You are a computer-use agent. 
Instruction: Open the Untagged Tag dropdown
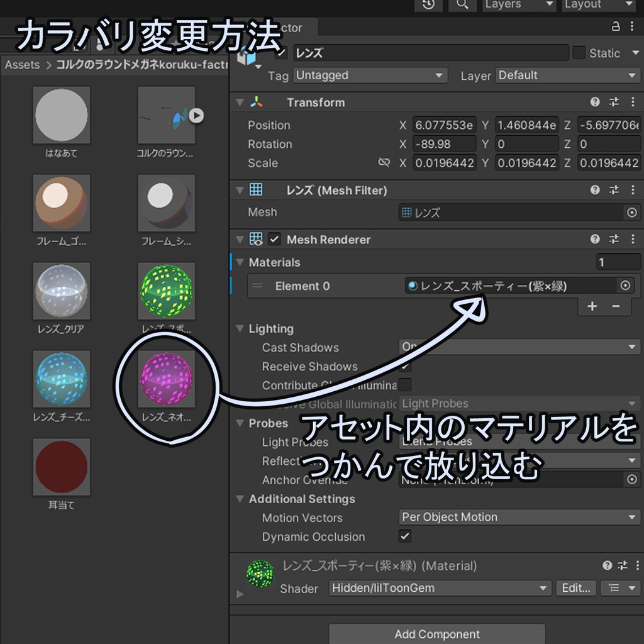(x=370, y=75)
